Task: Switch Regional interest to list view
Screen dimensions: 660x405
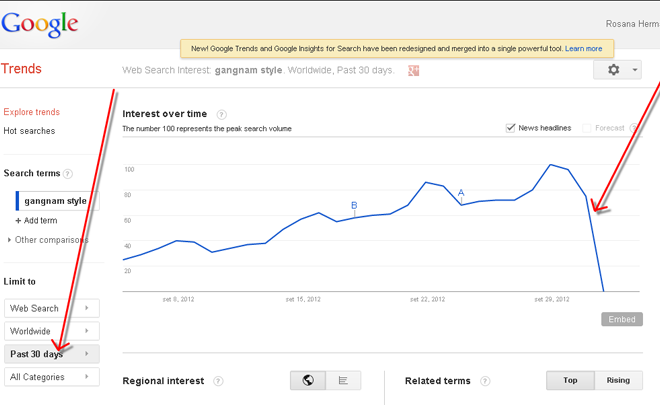Action: tap(343, 381)
